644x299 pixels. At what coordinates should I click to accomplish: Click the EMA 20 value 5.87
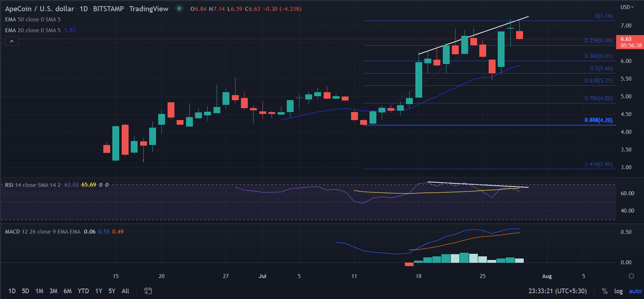coord(70,30)
